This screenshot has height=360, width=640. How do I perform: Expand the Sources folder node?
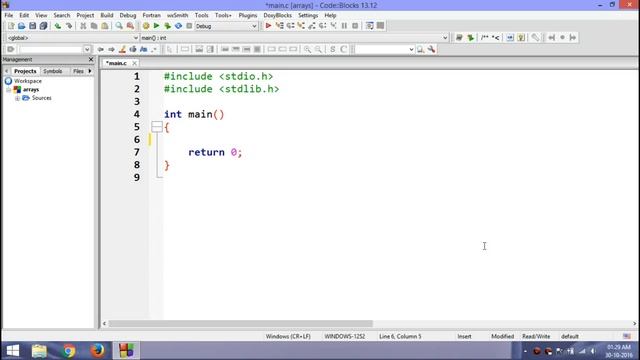click(x=17, y=98)
